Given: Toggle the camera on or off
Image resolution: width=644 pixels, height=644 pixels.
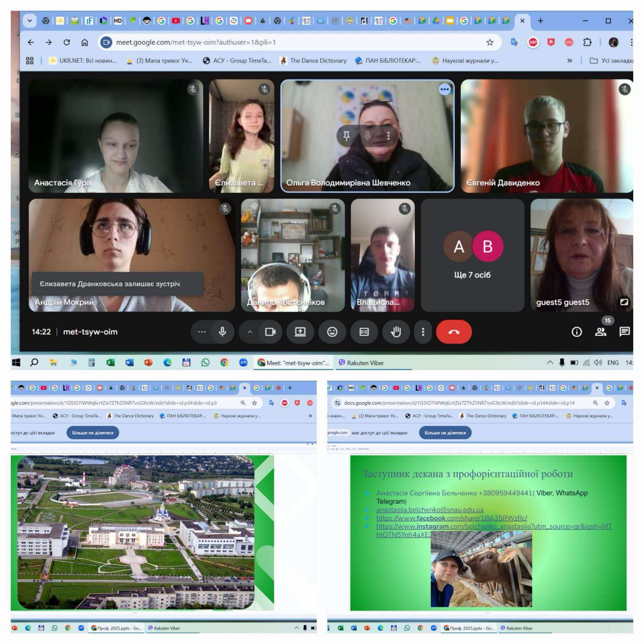Looking at the screenshot, I should (x=270, y=332).
